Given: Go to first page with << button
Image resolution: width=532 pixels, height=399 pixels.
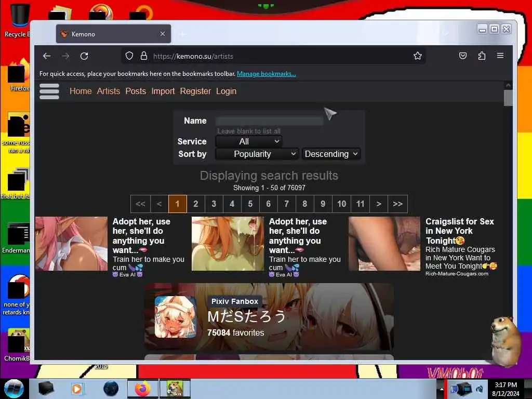Looking at the screenshot, I should pyautogui.click(x=140, y=204).
